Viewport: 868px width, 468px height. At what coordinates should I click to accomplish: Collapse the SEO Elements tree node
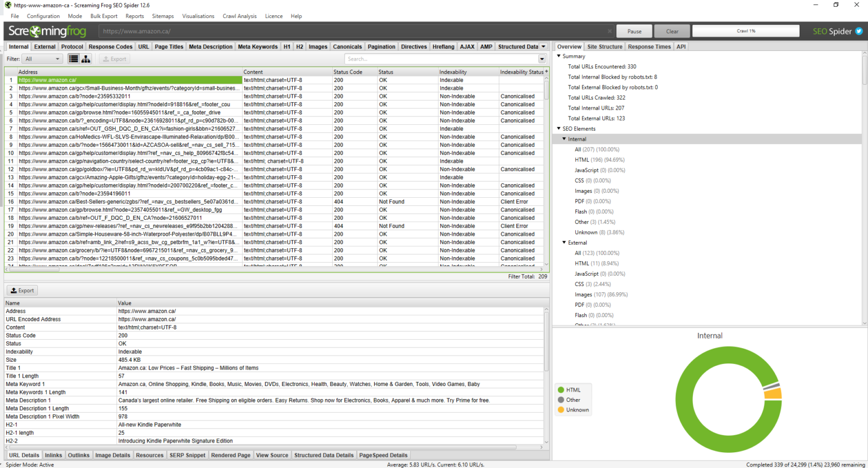click(x=559, y=129)
